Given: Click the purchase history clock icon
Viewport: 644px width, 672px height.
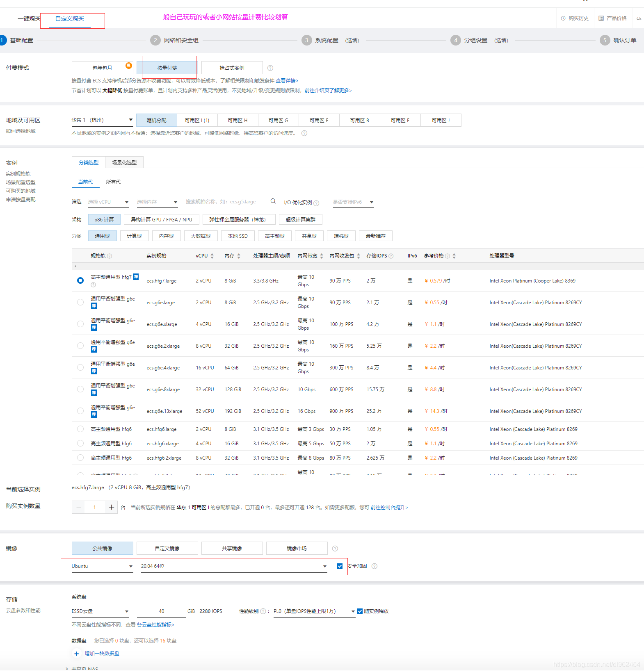Looking at the screenshot, I should 563,18.
